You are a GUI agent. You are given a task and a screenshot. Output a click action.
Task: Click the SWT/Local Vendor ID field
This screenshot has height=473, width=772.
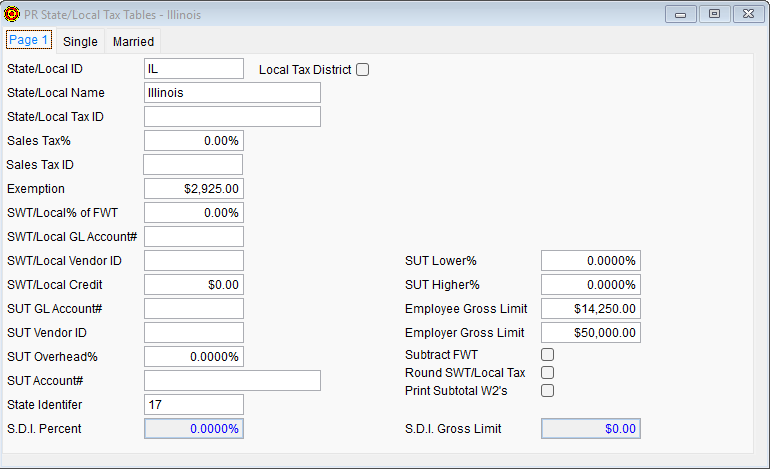pyautogui.click(x=194, y=261)
